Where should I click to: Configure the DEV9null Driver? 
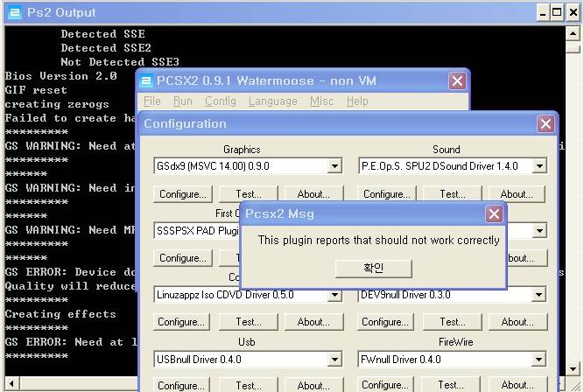click(x=385, y=322)
